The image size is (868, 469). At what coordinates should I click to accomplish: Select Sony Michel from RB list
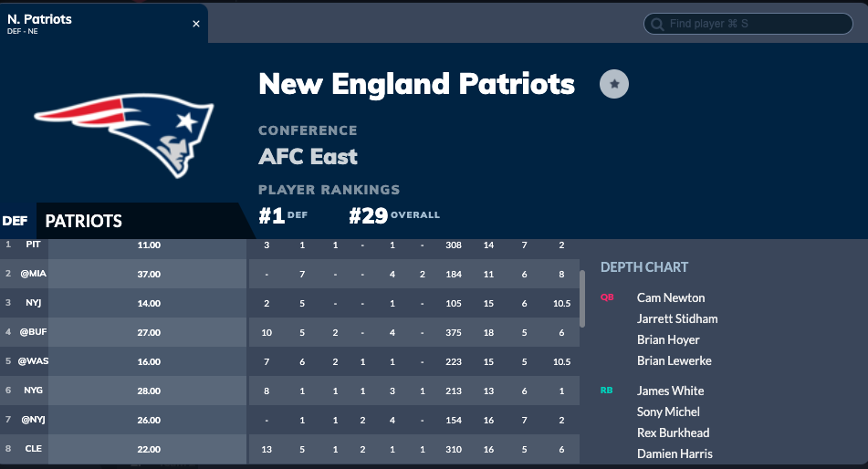point(668,412)
